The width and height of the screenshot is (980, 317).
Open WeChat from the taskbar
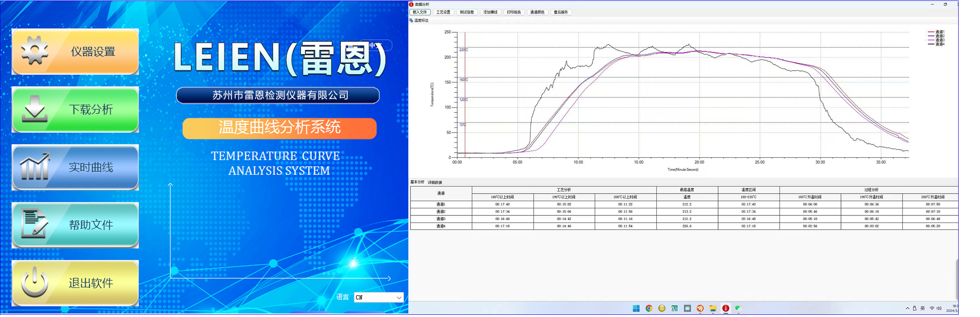click(738, 308)
